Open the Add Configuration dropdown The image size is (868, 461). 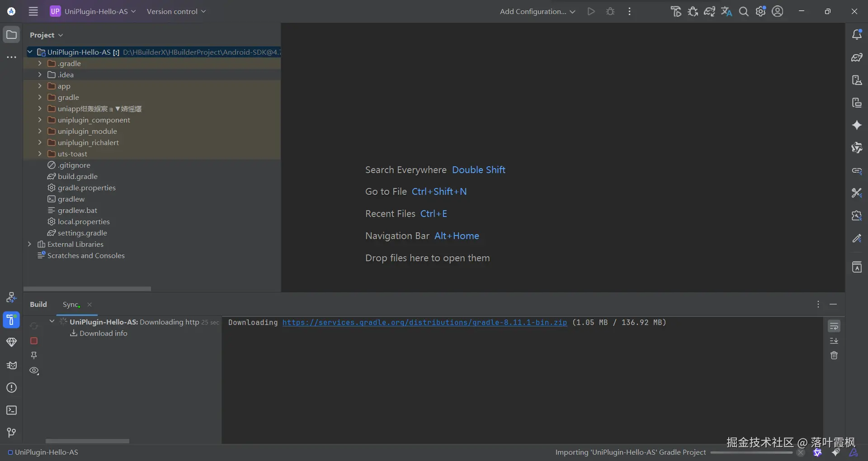537,11
